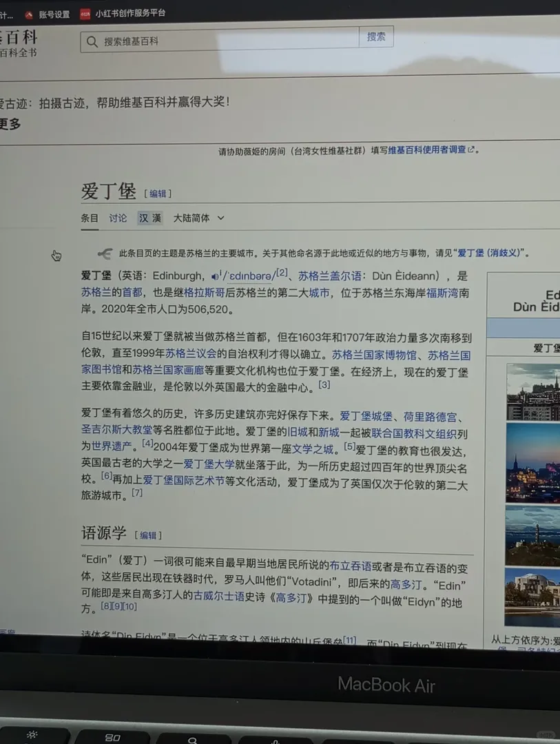Click the external link icon after 使用者调查
The width and height of the screenshot is (560, 744).
click(470, 149)
